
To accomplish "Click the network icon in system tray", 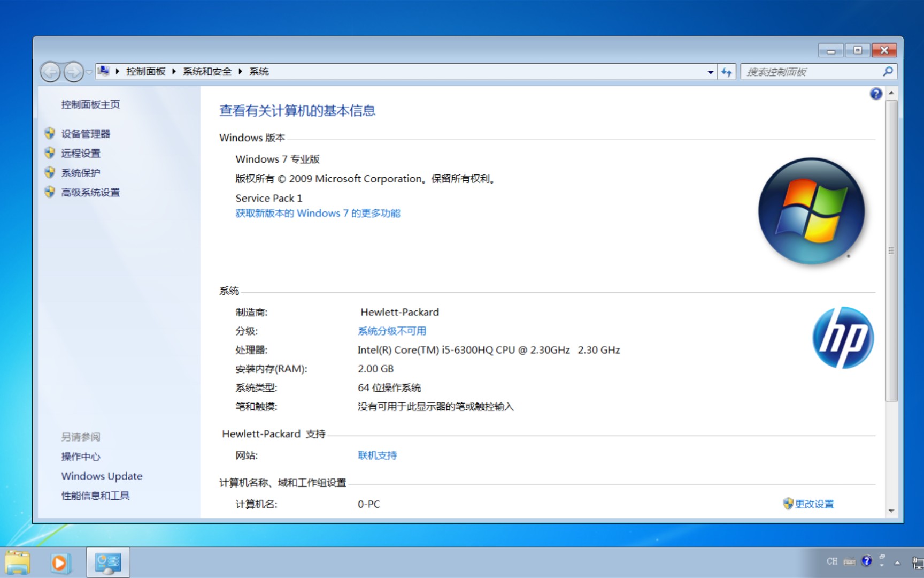I will click(918, 562).
